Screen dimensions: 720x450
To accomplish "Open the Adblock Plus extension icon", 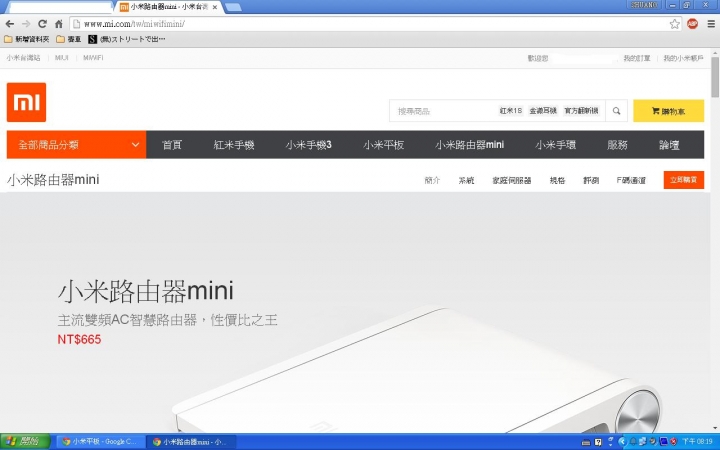I will pos(692,24).
